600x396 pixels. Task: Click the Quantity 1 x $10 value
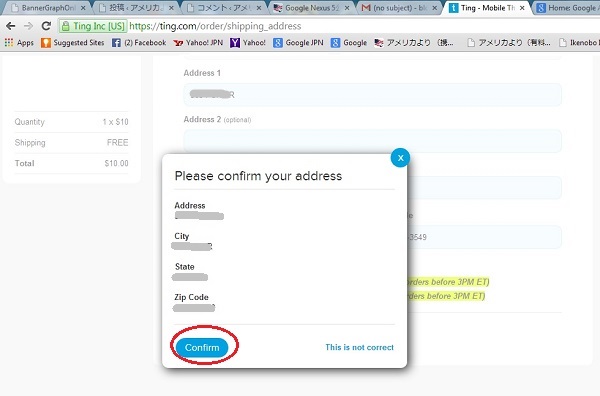(116, 122)
